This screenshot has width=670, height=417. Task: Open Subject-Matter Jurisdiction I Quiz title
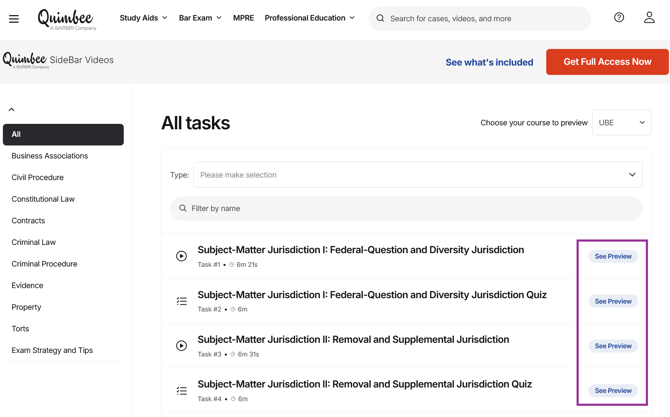tap(372, 295)
